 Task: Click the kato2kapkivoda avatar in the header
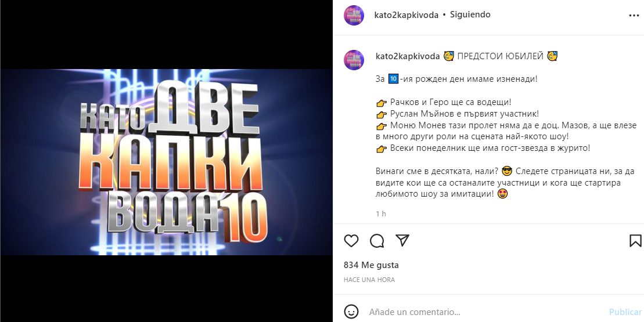point(354,15)
